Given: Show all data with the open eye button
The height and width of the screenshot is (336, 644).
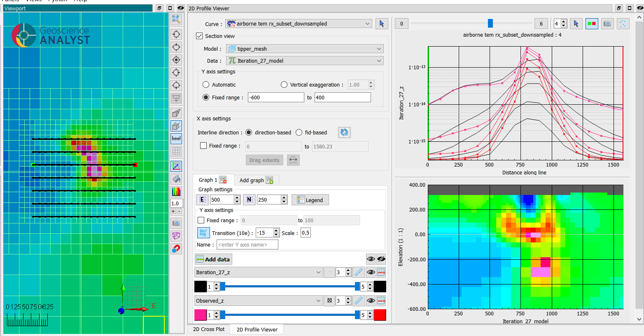Looking at the screenshot, I should pyautogui.click(x=371, y=259).
